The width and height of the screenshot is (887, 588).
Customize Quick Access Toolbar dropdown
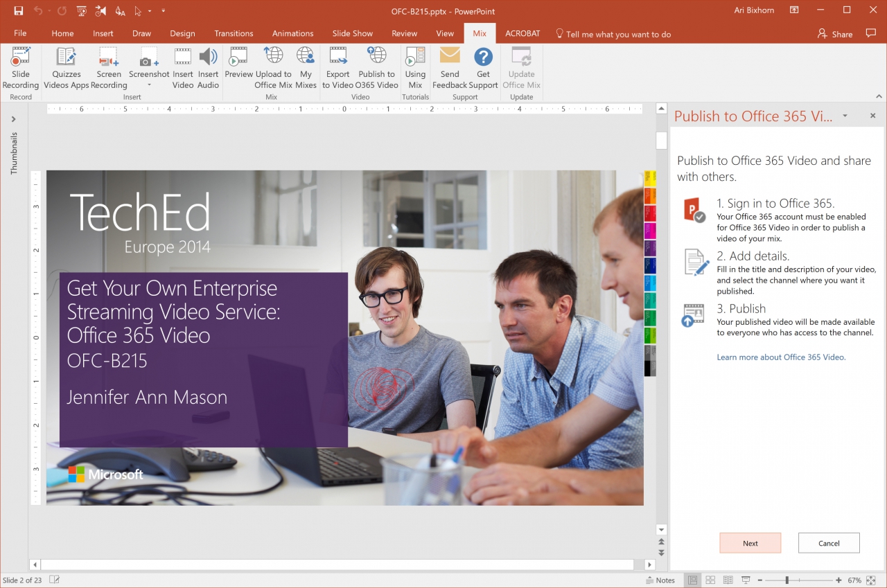point(164,10)
